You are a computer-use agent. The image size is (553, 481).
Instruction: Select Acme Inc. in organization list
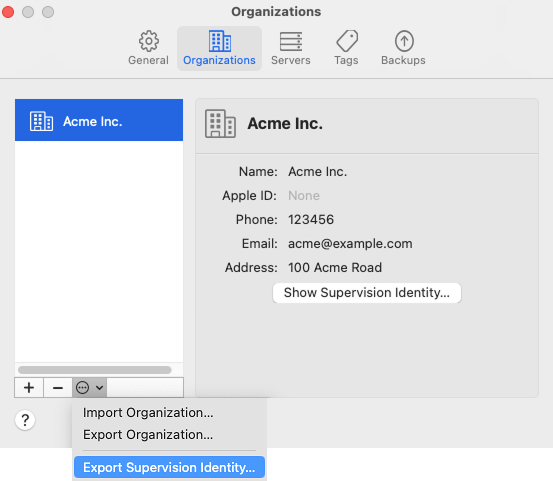point(99,120)
